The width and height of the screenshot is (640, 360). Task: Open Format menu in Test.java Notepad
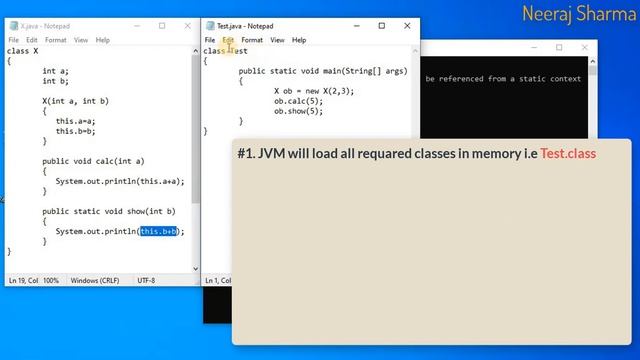(x=252, y=40)
